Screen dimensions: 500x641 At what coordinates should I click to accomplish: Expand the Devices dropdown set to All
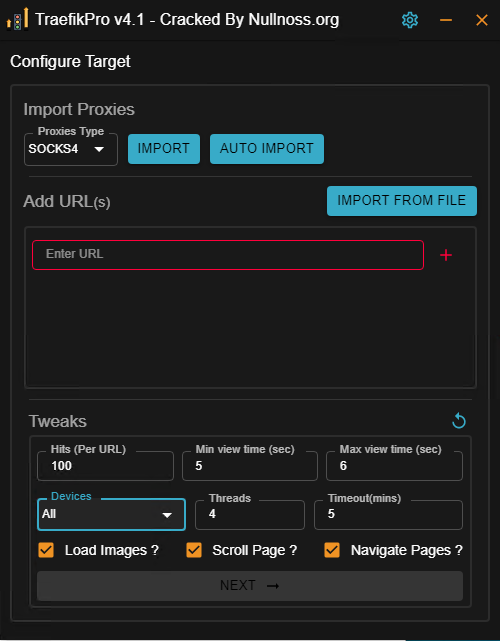[x=111, y=514]
